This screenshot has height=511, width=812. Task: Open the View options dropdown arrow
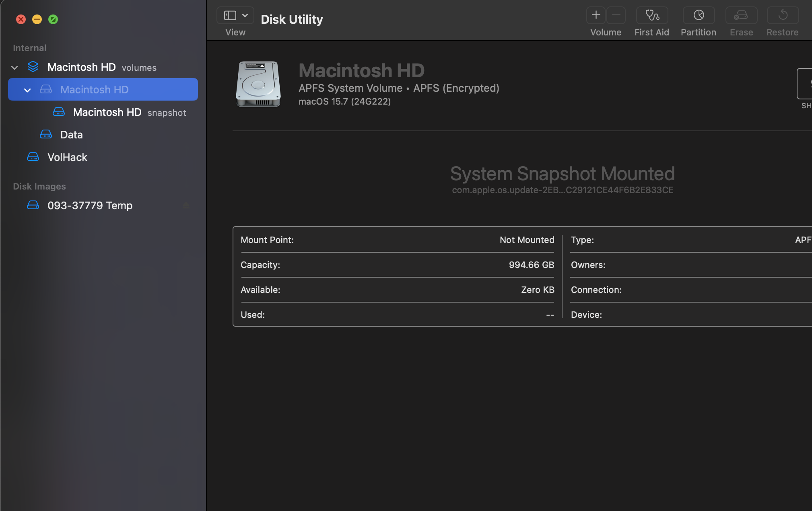point(245,16)
